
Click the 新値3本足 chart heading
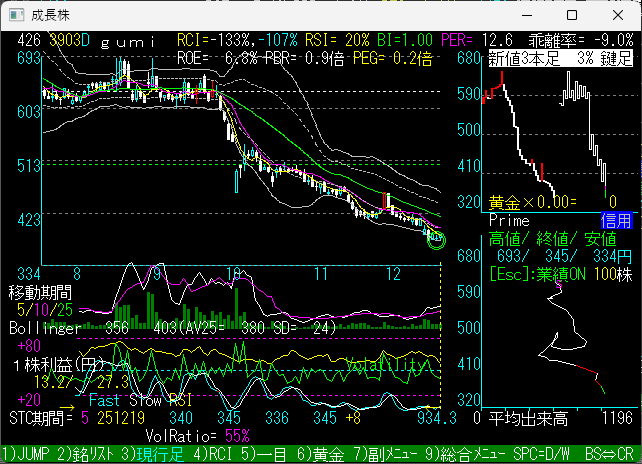click(522, 59)
